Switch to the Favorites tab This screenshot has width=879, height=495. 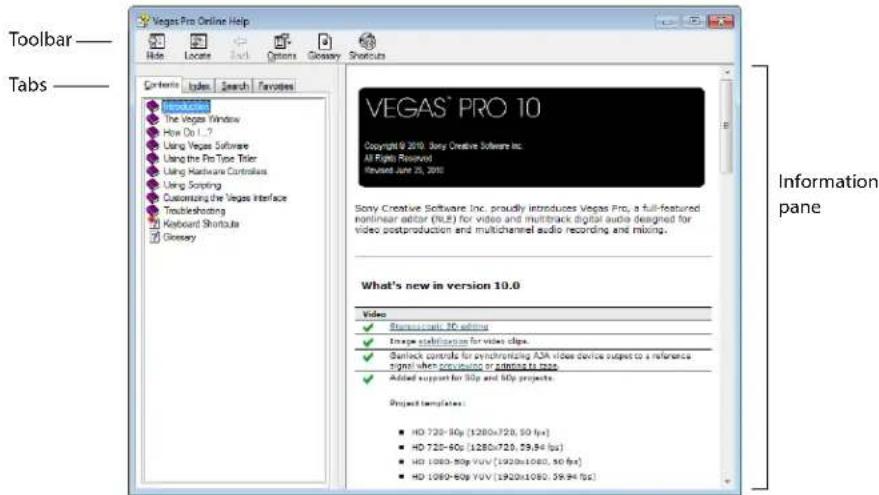click(x=275, y=86)
